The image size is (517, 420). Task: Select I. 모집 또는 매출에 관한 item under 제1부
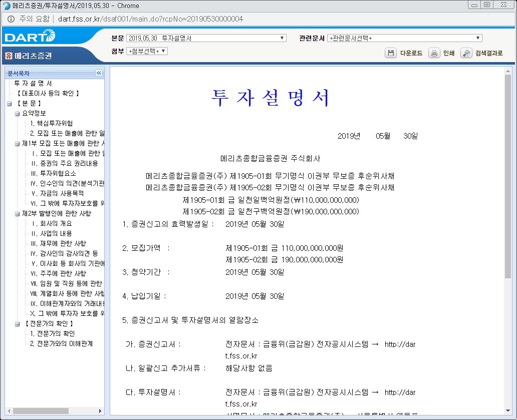coord(68,153)
